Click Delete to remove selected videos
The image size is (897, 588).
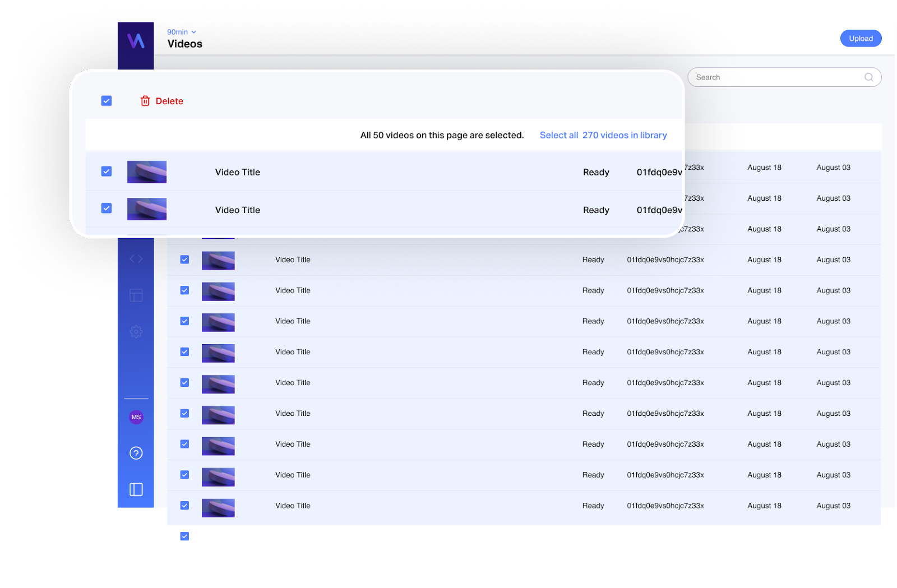point(161,101)
